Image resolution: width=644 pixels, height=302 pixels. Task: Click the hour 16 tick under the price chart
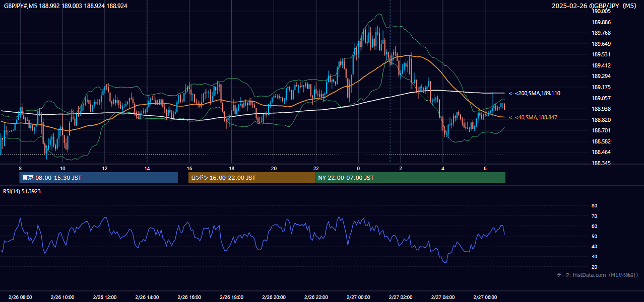click(x=189, y=168)
